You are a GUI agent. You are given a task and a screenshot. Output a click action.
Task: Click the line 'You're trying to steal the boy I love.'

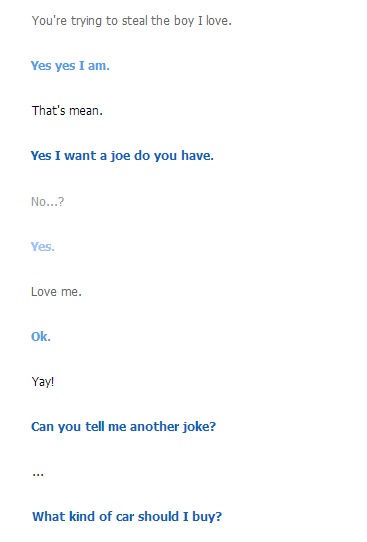[131, 21]
